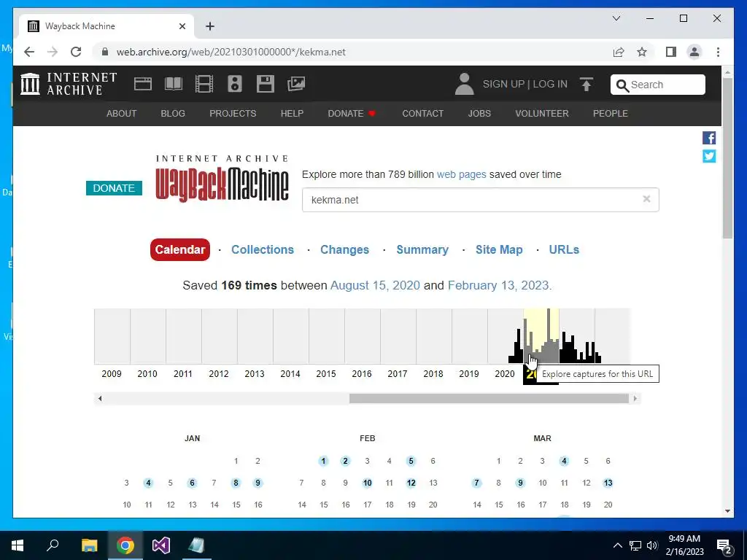Image resolution: width=747 pixels, height=560 pixels.
Task: Follow the web pages link
Action: coord(462,174)
